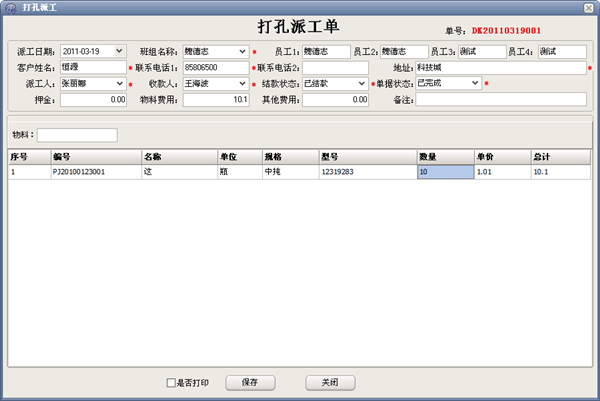The width and height of the screenshot is (600, 401).
Task: Select the 数量 cell containing 10
Action: 444,172
